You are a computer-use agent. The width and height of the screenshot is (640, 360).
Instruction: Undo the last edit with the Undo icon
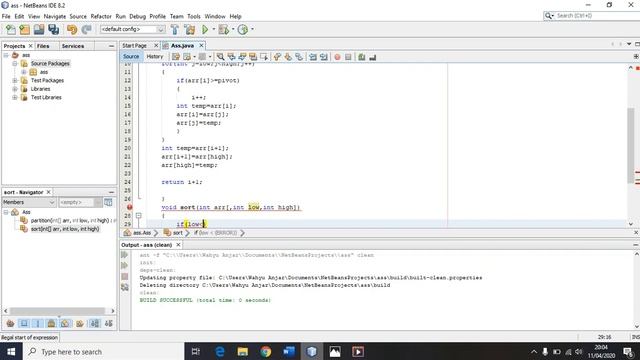pos(72,29)
